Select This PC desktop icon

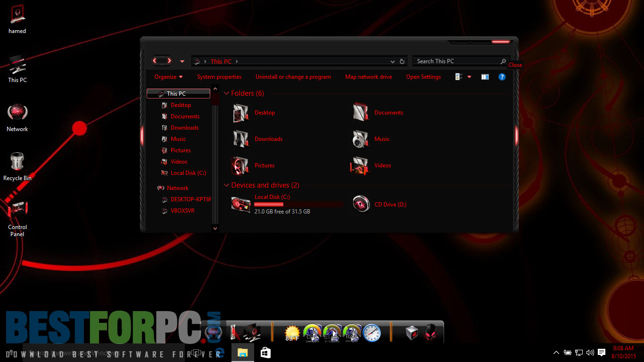point(17,69)
